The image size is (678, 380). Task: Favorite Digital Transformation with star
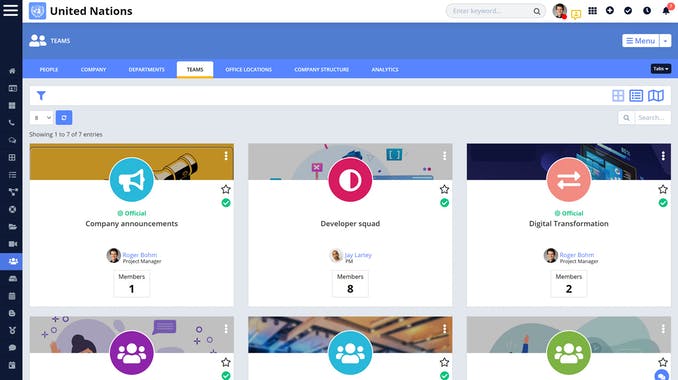tap(663, 189)
